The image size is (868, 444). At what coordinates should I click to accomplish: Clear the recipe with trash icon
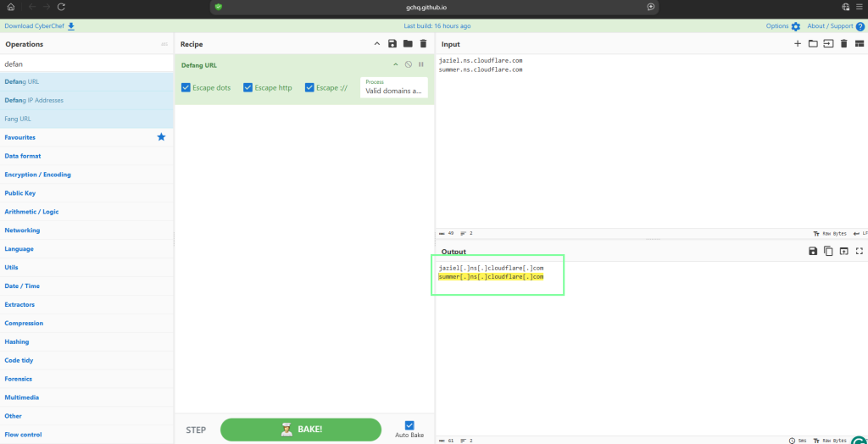[423, 43]
